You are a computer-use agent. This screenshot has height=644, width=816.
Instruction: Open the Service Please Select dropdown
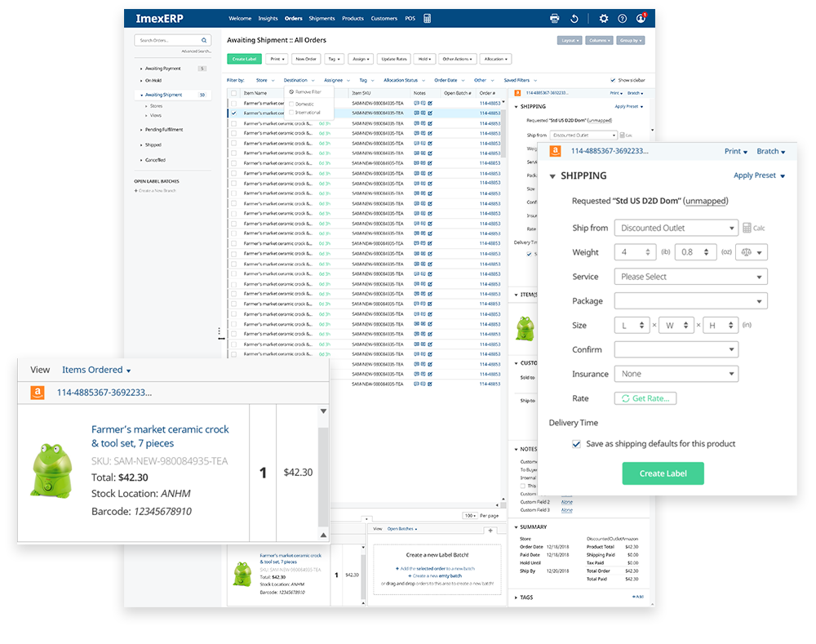click(x=690, y=277)
